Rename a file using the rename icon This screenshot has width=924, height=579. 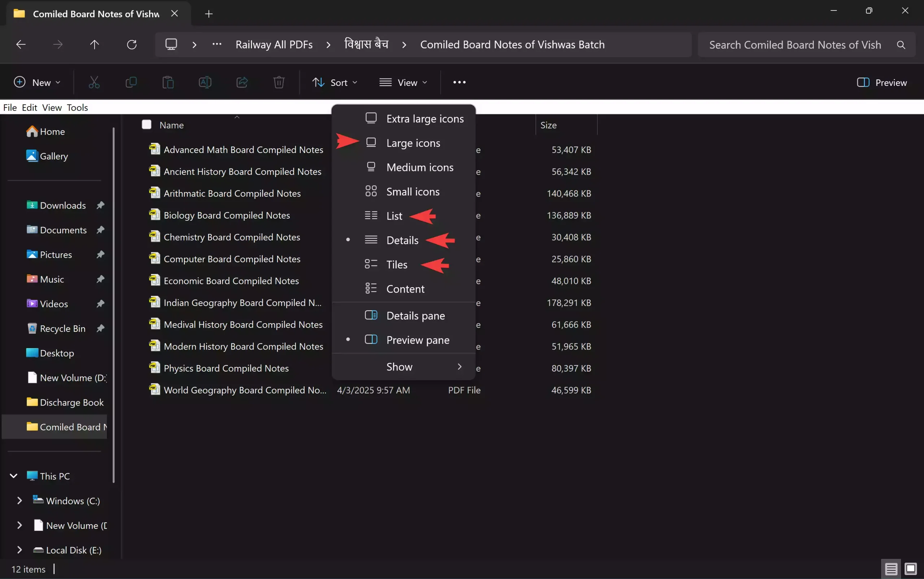(x=205, y=82)
